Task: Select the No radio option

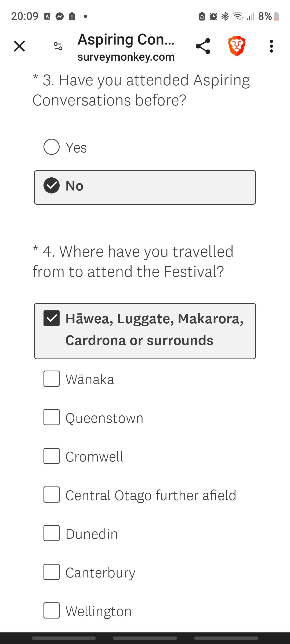Action: click(52, 185)
